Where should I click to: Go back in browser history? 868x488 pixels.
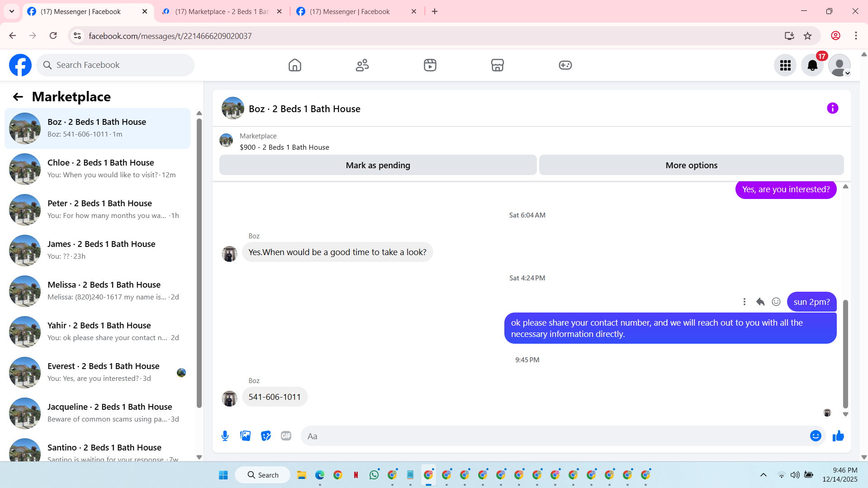(12, 36)
